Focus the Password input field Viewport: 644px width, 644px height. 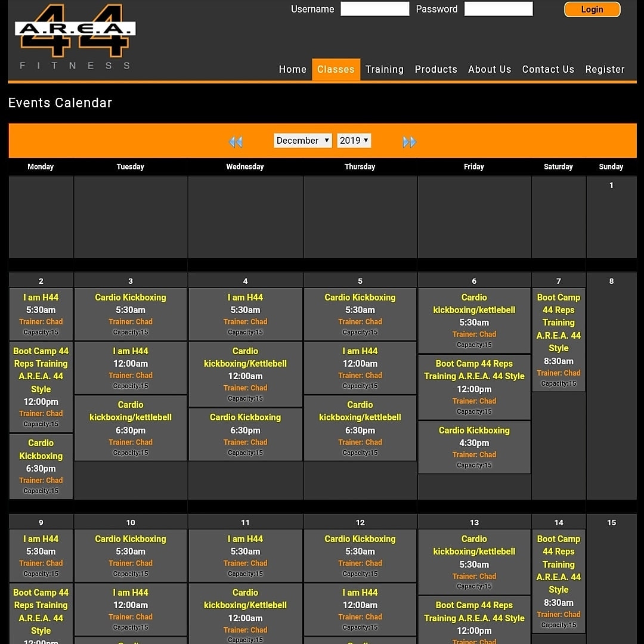point(499,8)
